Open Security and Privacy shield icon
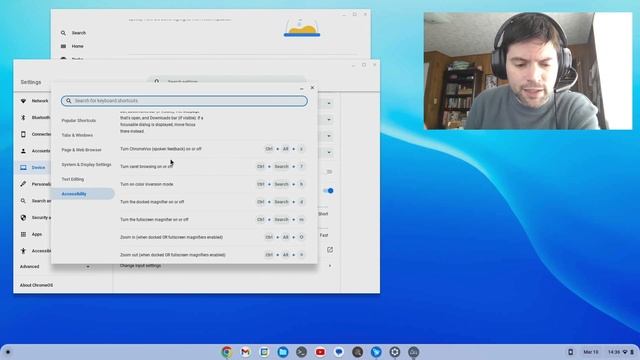Screen dimensions: 640x360 [x=23, y=218]
